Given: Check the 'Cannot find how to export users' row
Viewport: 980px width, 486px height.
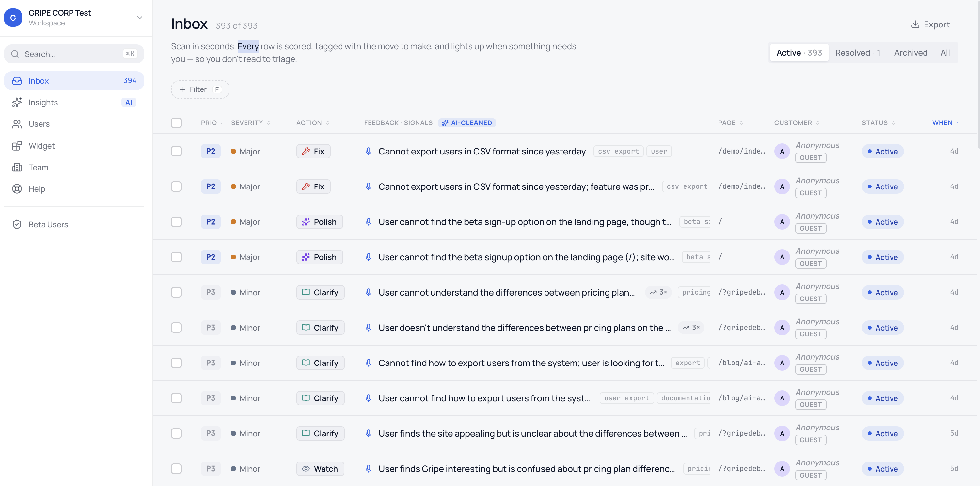Looking at the screenshot, I should point(176,363).
